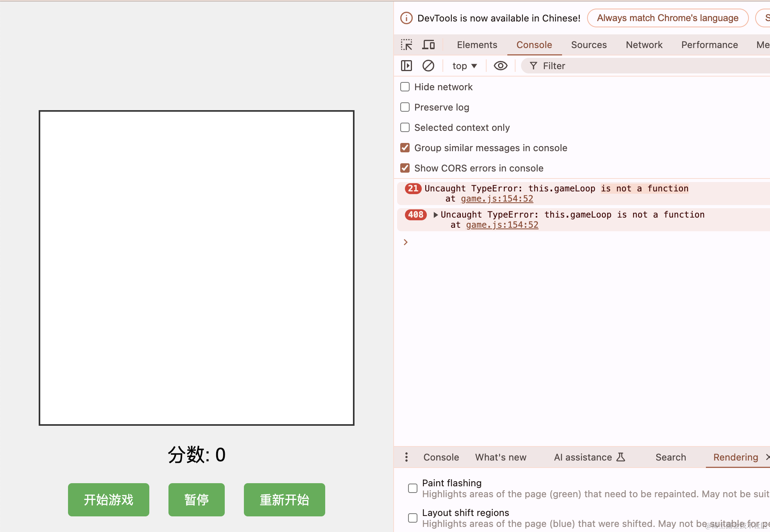Image resolution: width=770 pixels, height=532 pixels.
Task: Open the Sources tab
Action: click(x=589, y=45)
